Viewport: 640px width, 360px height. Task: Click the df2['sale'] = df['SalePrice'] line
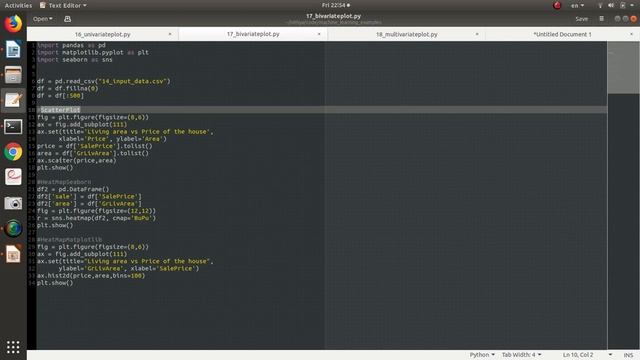click(89, 196)
